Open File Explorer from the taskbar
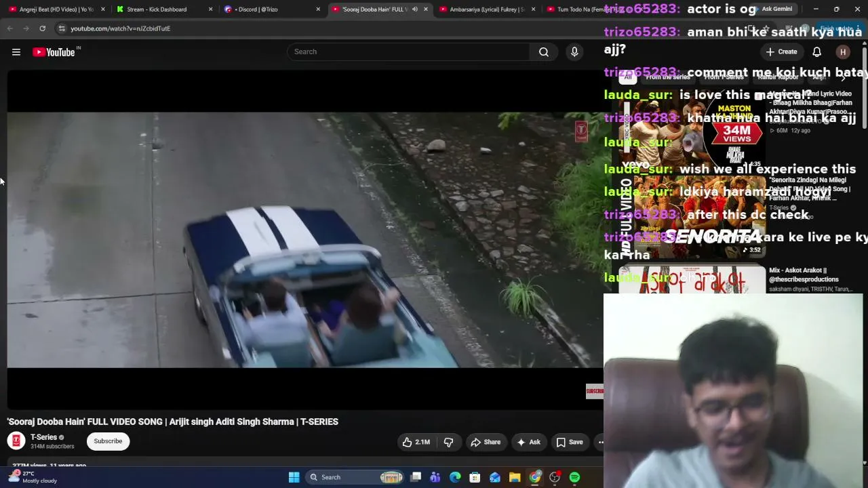The height and width of the screenshot is (488, 868). [515, 477]
